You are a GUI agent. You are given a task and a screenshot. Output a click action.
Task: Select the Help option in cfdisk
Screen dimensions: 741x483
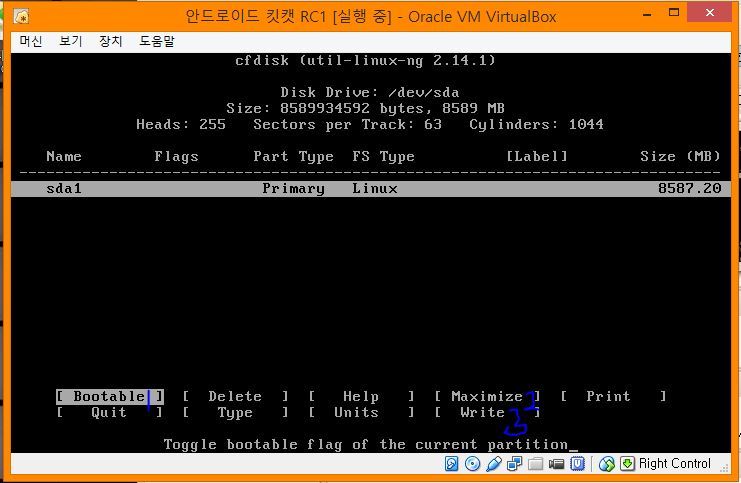[362, 396]
